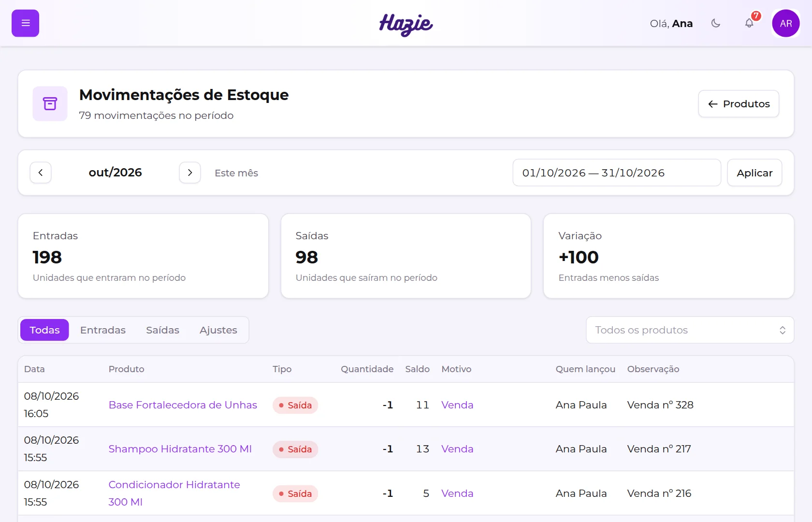Click the Produto column header
Image resolution: width=812 pixels, height=522 pixels.
point(127,369)
